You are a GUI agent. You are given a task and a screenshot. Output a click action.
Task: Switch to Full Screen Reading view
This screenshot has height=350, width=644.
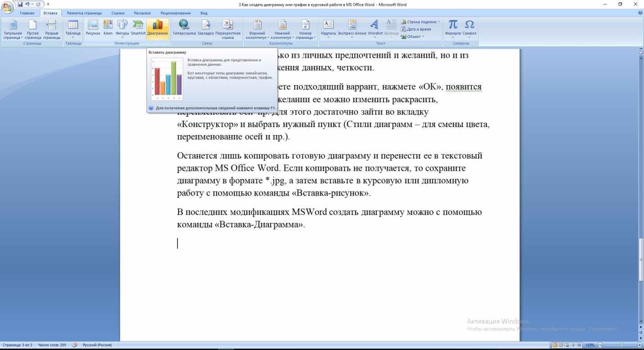(561, 345)
